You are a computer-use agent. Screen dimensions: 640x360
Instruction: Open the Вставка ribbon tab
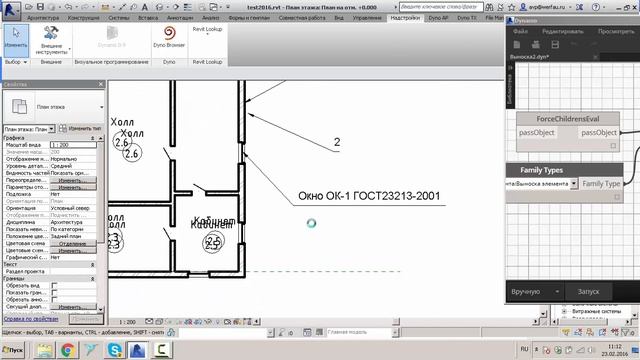148,18
